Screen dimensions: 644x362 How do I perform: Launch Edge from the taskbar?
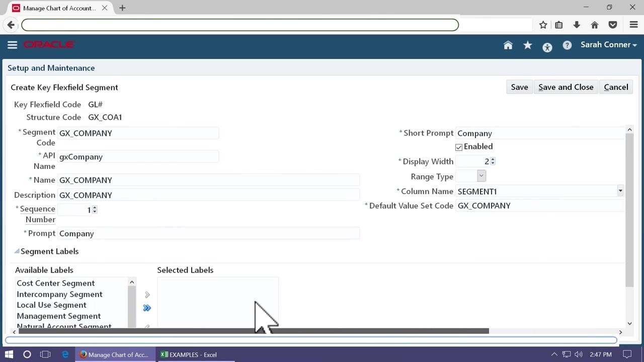65,354
